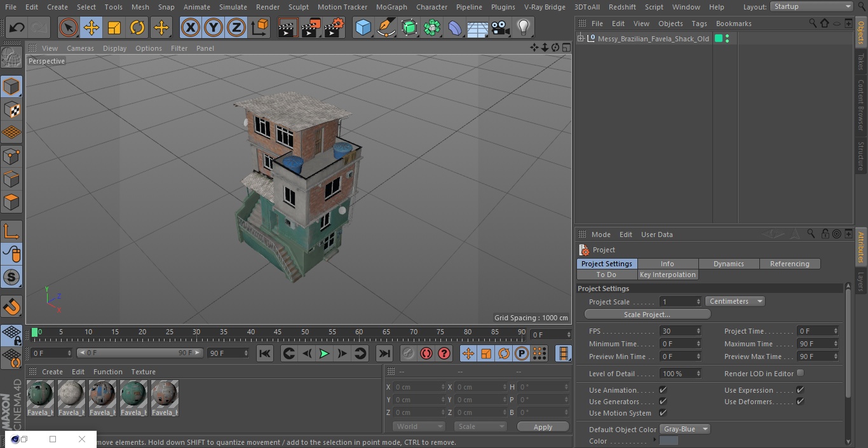
Task: Click the Snap magnet icon
Action: (11, 307)
